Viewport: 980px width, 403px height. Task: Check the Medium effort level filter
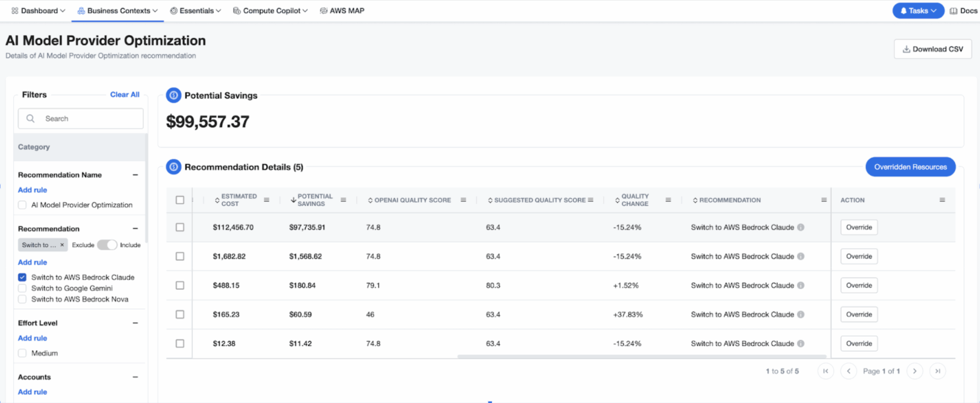[x=22, y=353]
